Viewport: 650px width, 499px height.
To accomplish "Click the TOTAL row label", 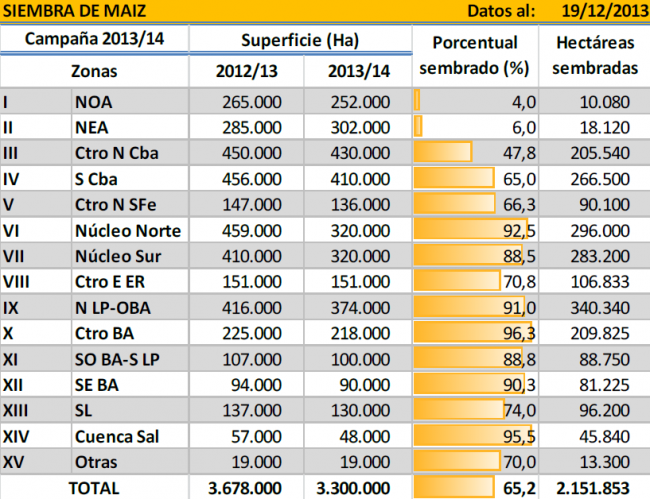I will (x=94, y=487).
